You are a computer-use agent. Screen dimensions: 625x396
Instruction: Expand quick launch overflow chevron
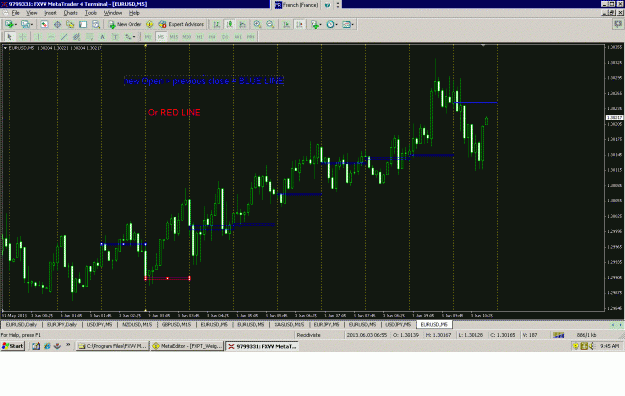(x=68, y=345)
